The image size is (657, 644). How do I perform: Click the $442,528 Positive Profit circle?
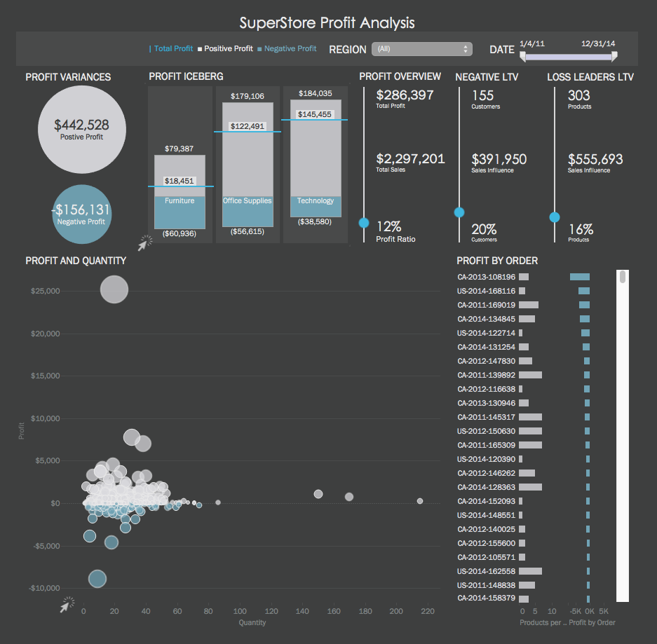(x=82, y=130)
